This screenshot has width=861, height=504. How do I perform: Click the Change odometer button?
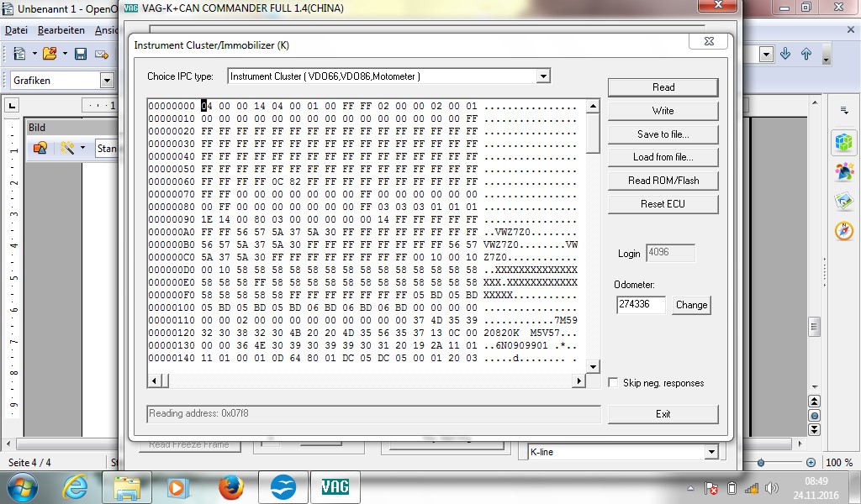(x=691, y=305)
